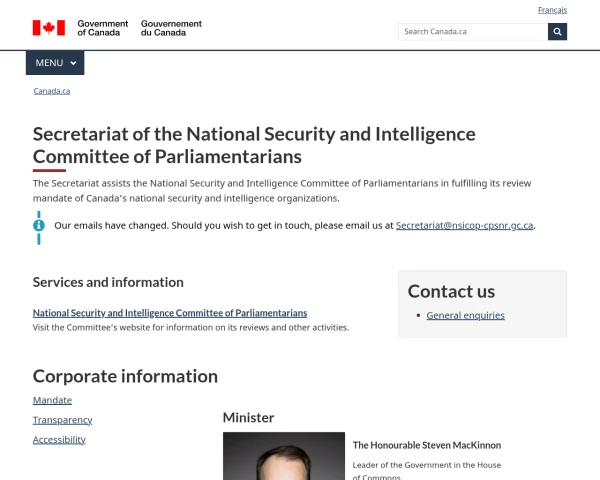The image size is (600, 480).
Task: Click the Contact us heading
Action: click(x=451, y=291)
